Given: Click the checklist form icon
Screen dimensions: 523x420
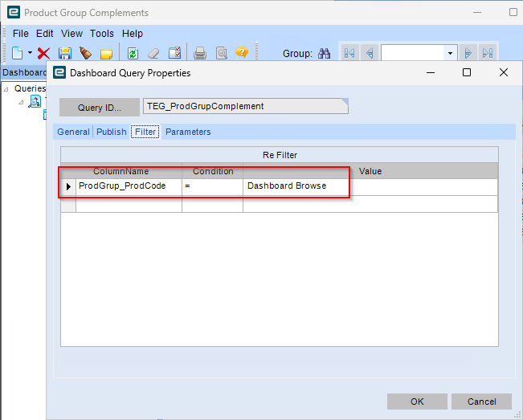Looking at the screenshot, I should (175, 53).
